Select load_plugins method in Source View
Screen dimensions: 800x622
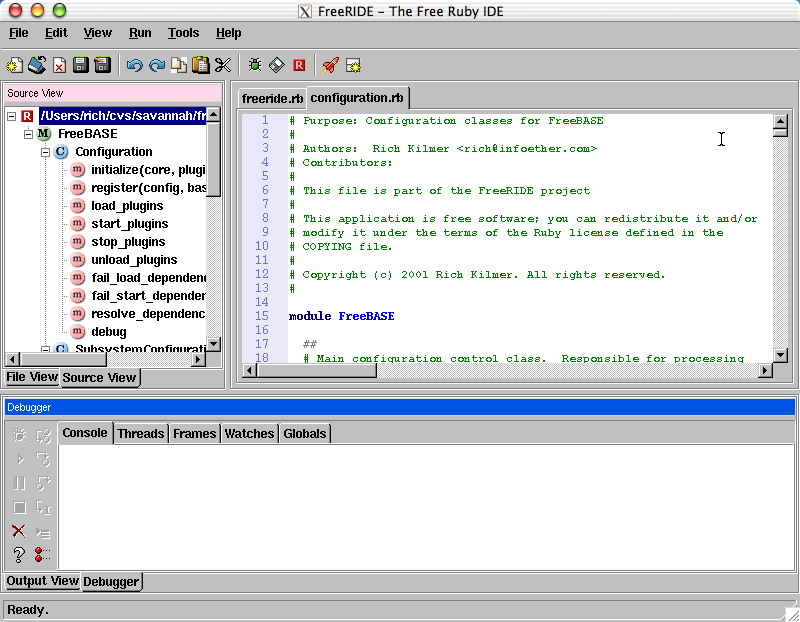pyautogui.click(x=127, y=206)
